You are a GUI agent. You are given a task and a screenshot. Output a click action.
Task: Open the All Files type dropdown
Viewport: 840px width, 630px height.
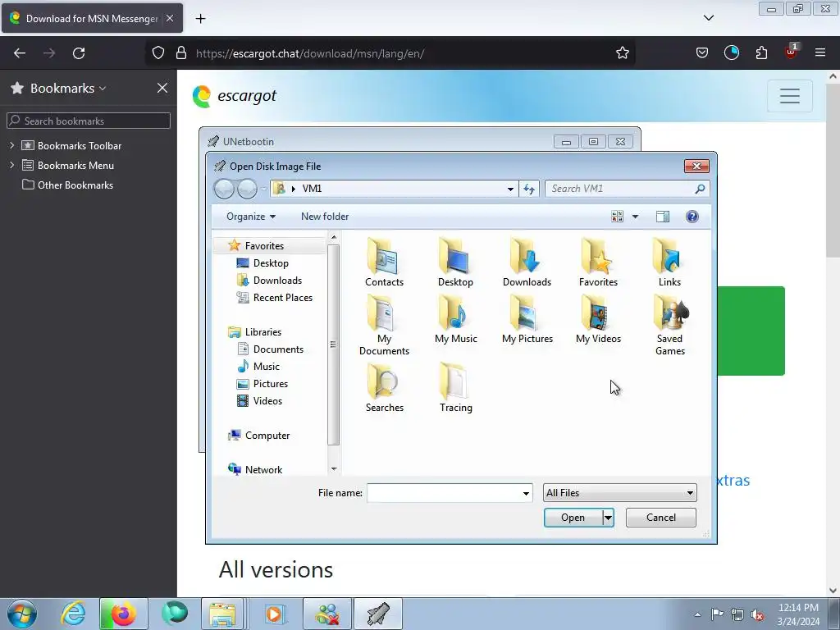pyautogui.click(x=620, y=493)
